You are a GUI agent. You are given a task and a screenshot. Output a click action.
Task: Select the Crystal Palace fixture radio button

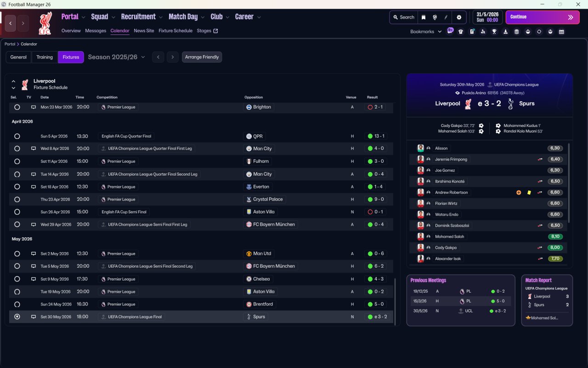click(x=17, y=200)
